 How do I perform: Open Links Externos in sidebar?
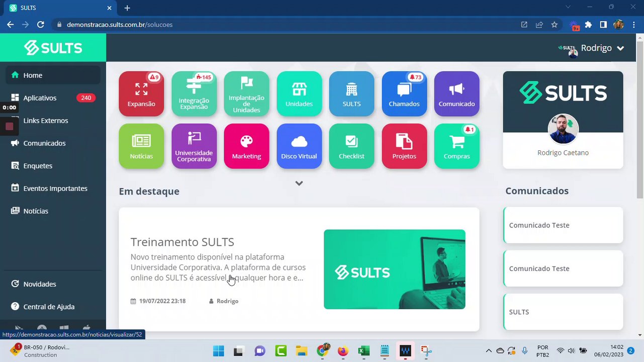[53, 121]
